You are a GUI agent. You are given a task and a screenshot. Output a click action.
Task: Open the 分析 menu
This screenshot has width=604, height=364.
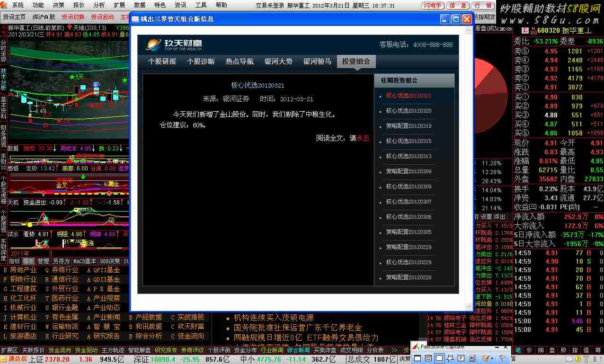[99, 5]
